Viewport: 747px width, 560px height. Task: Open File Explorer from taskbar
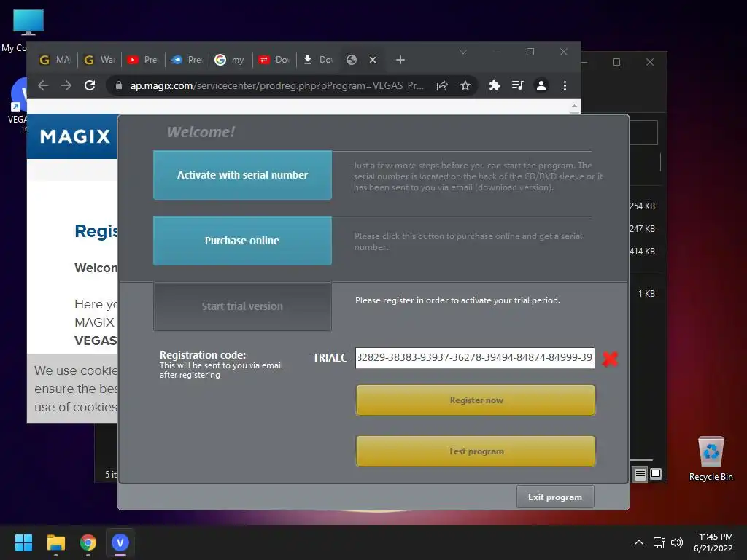pyautogui.click(x=55, y=542)
